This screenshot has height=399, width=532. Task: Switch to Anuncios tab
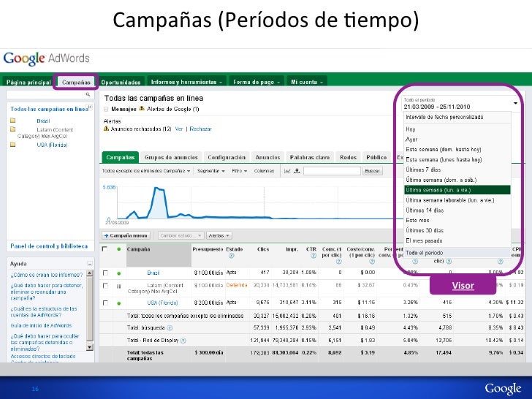267,157
